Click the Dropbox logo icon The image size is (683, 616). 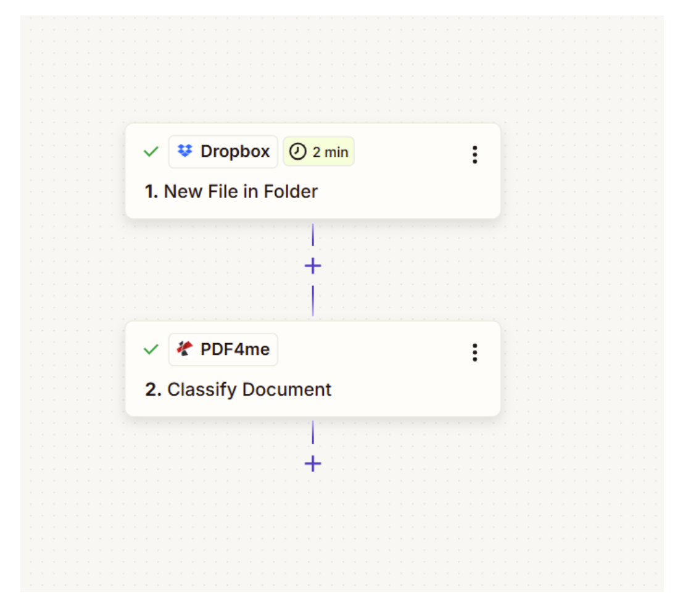(x=184, y=151)
